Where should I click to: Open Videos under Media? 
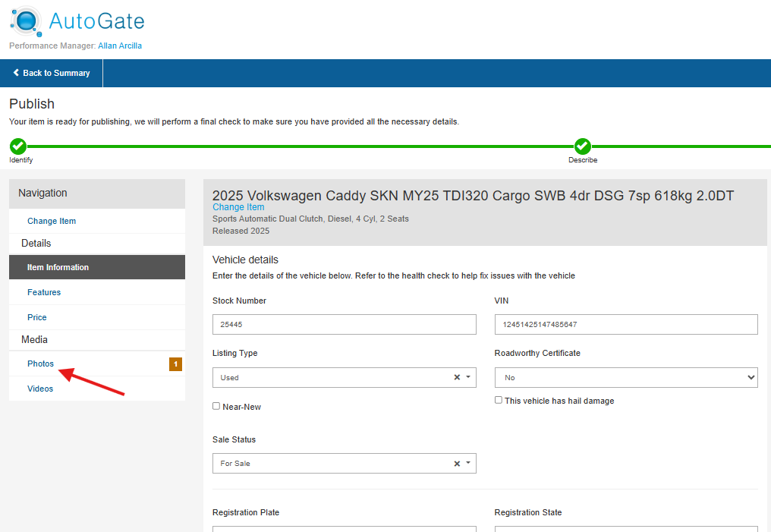pos(40,389)
